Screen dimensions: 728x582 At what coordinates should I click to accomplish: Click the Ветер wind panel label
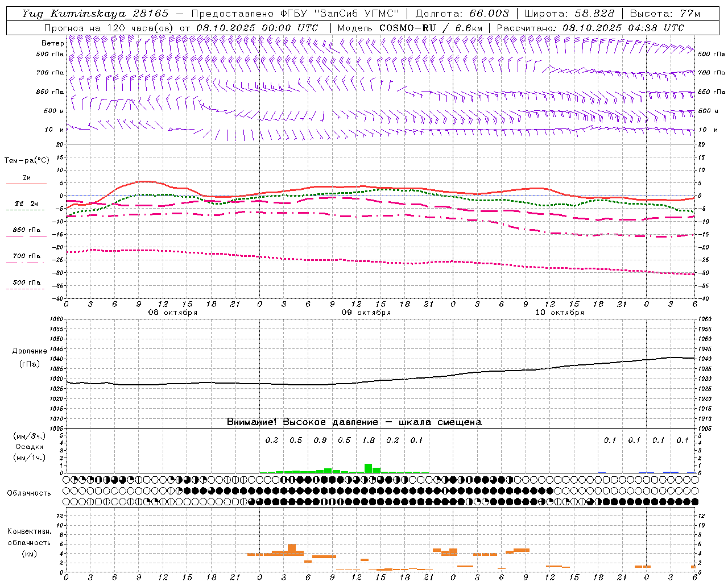(52, 43)
